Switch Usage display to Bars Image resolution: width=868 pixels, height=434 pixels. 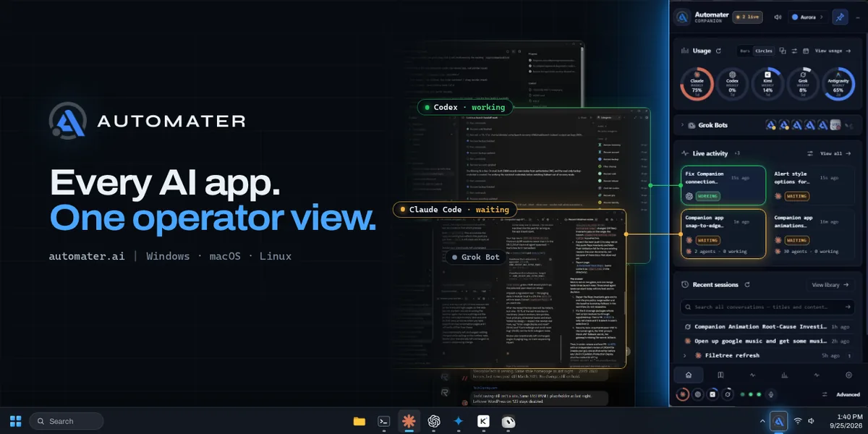(744, 51)
